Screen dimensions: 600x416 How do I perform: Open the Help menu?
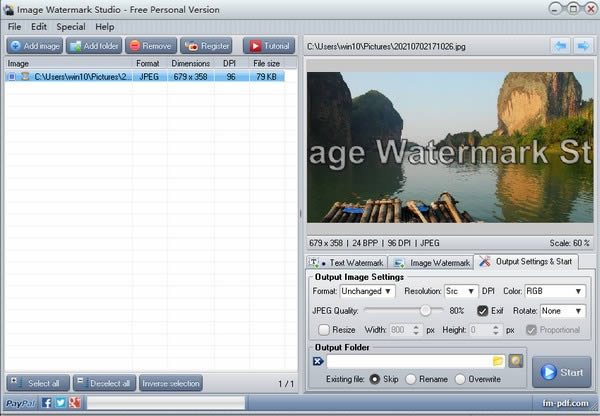pyautogui.click(x=104, y=27)
